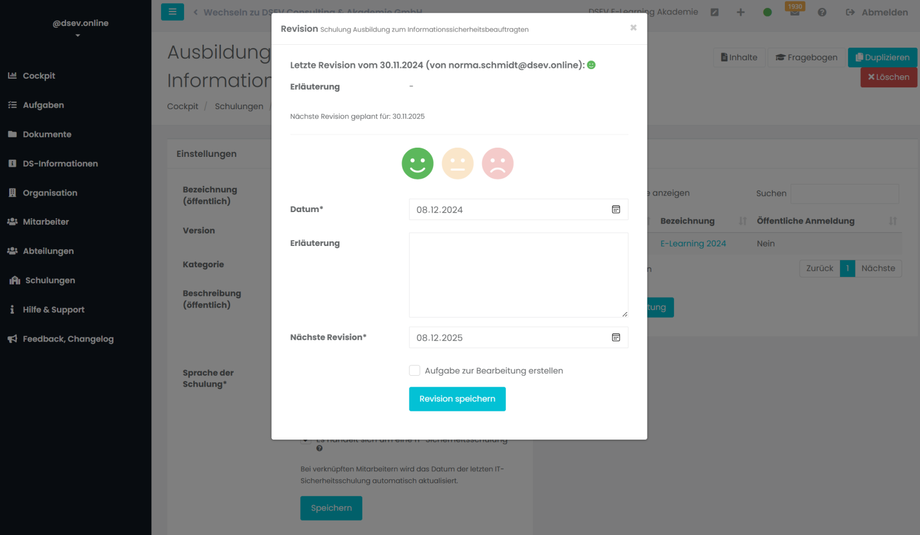Open calendar picker for Datum field
Screen dimensions: 920x535
coord(616,210)
